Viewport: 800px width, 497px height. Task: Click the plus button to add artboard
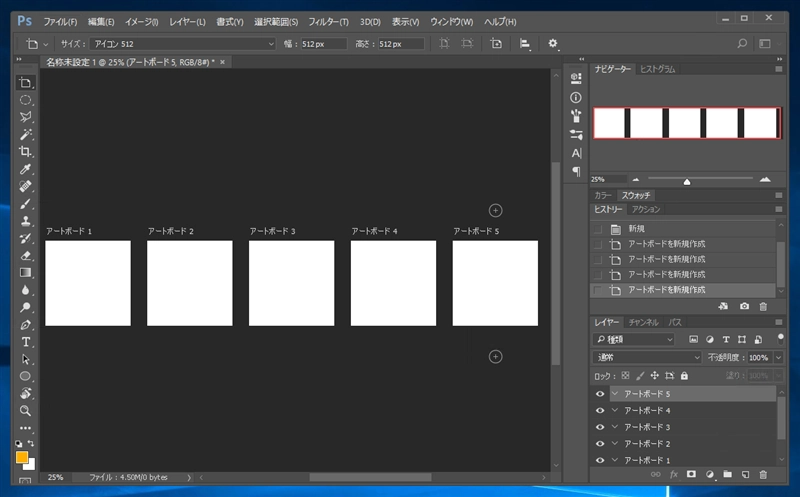point(496,210)
